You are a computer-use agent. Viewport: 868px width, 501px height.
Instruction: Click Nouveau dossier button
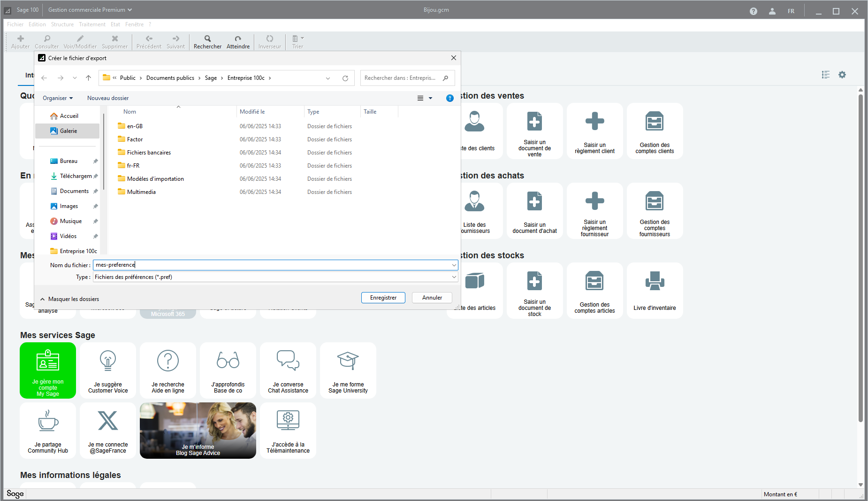point(108,98)
